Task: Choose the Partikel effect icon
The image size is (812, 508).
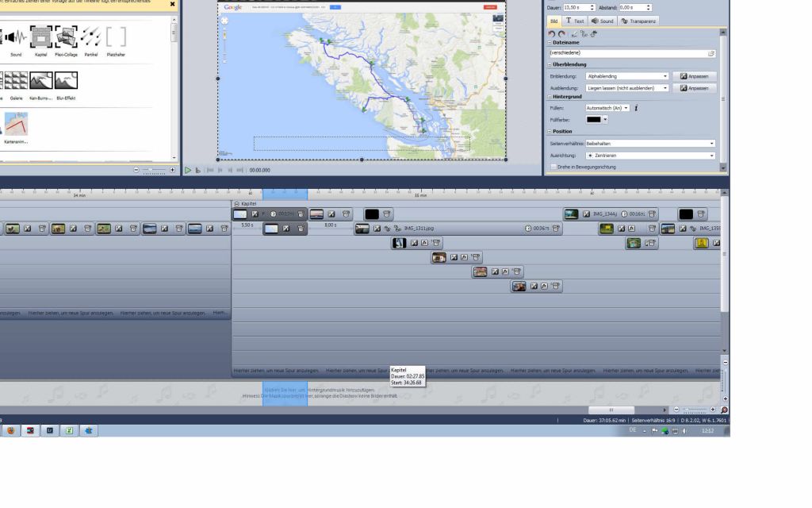Action: pos(90,37)
